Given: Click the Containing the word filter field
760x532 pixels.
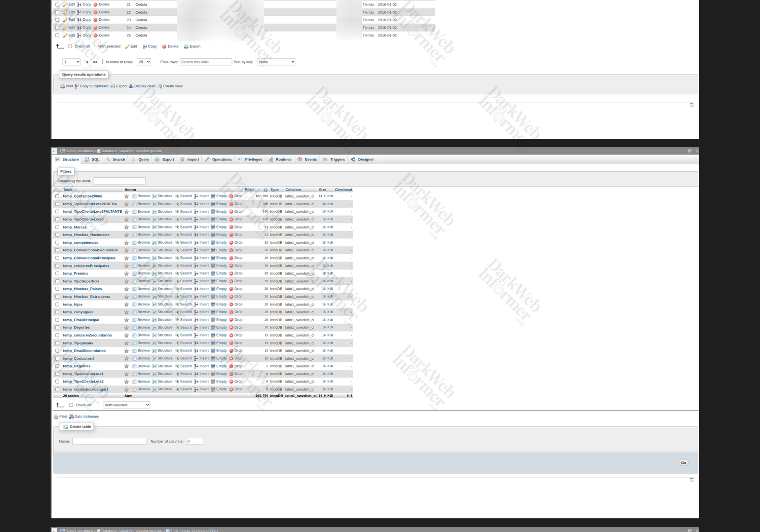Looking at the screenshot, I should tap(120, 181).
